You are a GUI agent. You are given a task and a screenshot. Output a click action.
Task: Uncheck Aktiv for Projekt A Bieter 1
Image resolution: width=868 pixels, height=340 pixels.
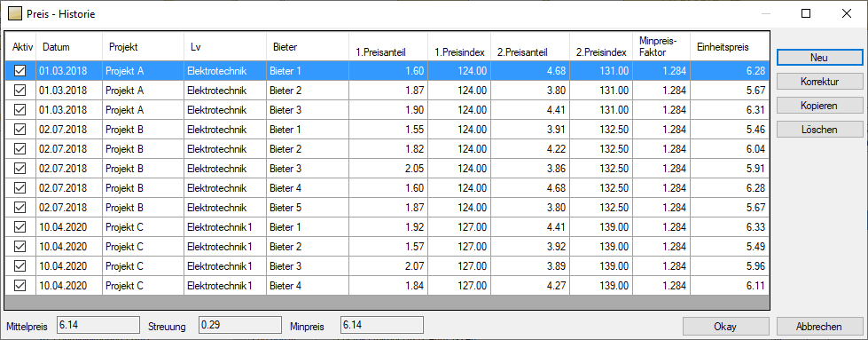point(20,70)
